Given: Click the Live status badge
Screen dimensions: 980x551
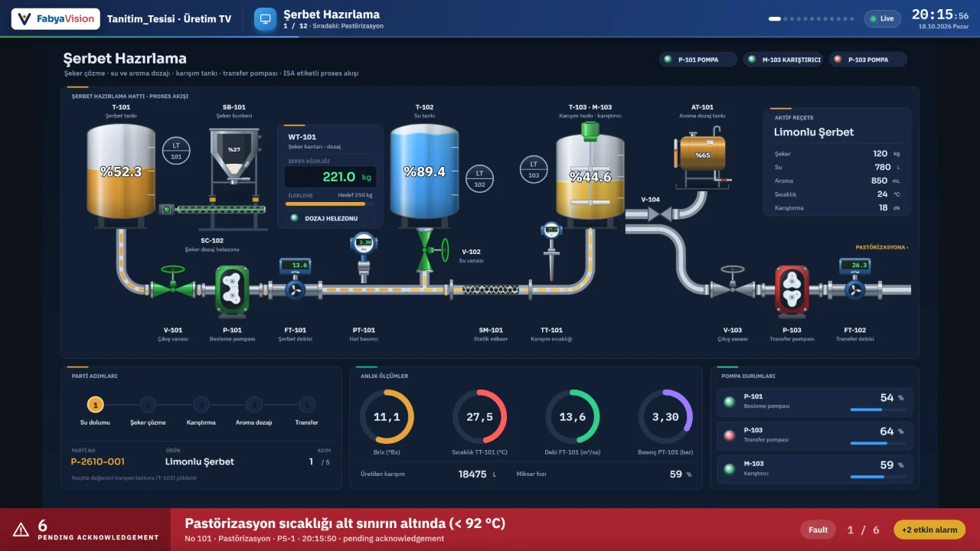Looking at the screenshot, I should (x=882, y=18).
